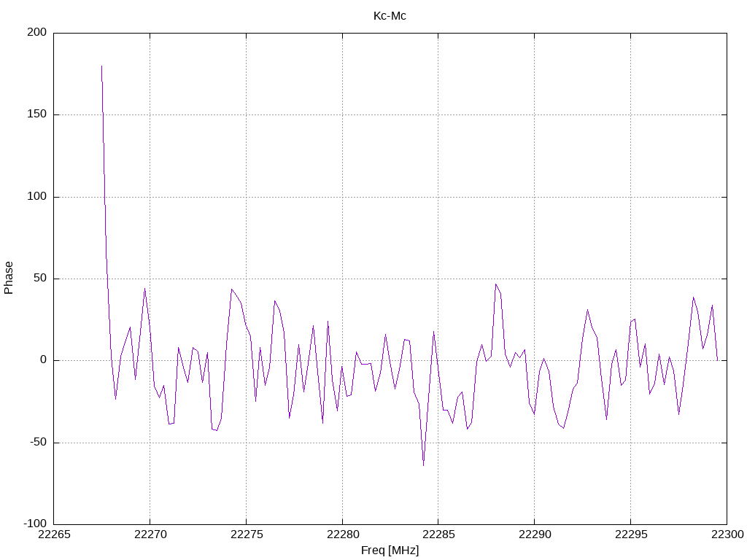The image size is (747, 560).
Task: Click the 22300 x-axis tick label
Action: [x=727, y=534]
